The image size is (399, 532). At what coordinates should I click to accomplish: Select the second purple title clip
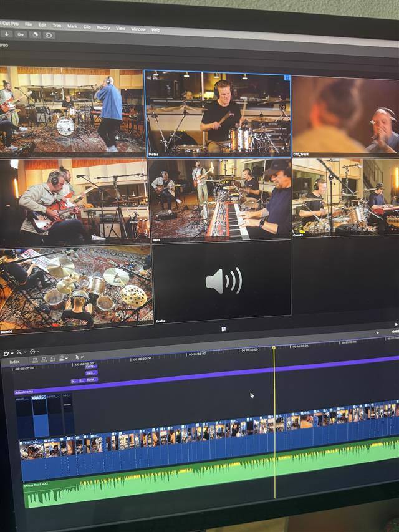click(x=92, y=373)
